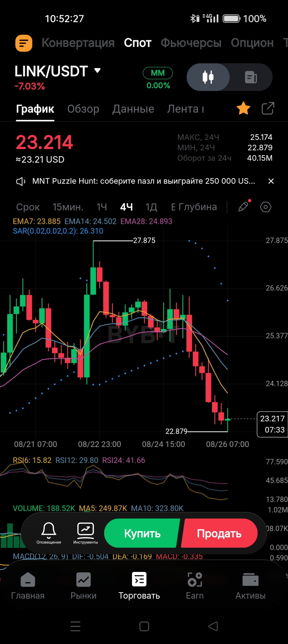Select the 4Ч timeframe
The image size is (288, 644).
tap(126, 207)
